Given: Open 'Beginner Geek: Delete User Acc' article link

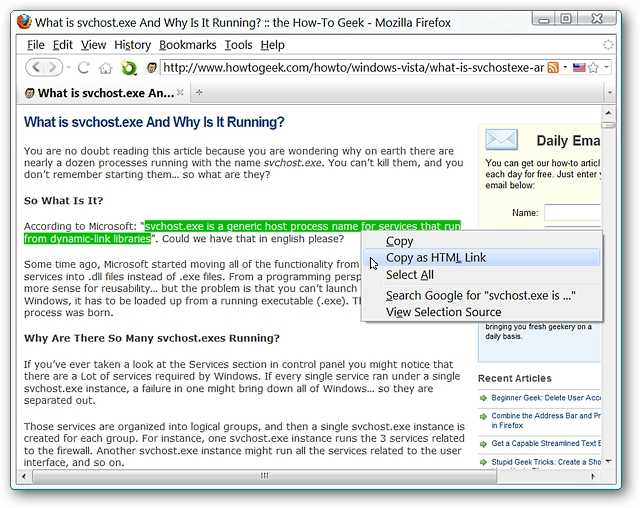Looking at the screenshot, I should pyautogui.click(x=546, y=398).
